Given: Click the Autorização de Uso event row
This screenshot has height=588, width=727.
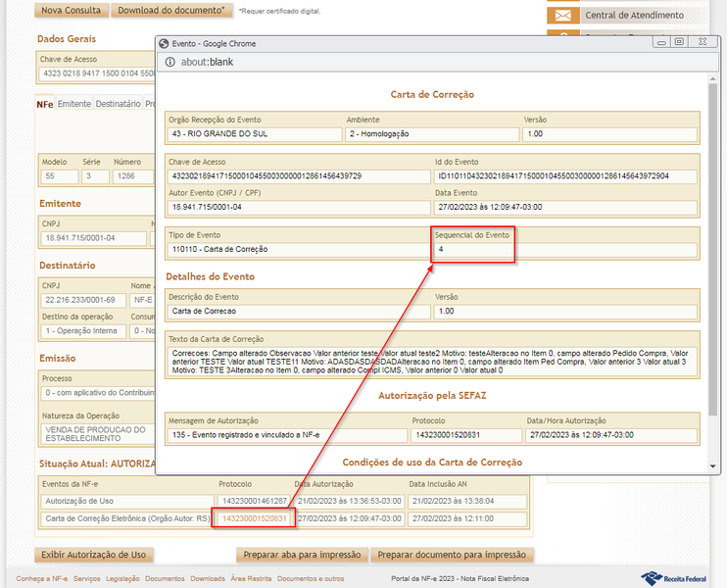Looking at the screenshot, I should point(127,502).
